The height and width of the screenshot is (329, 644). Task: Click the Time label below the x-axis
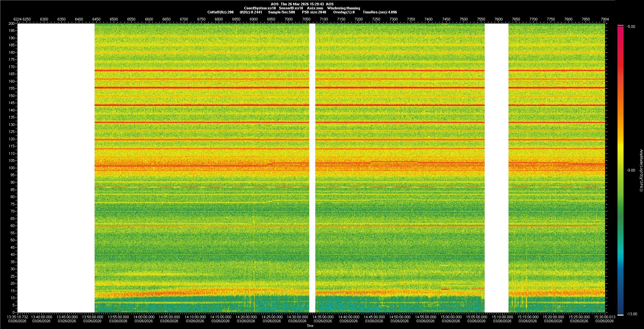[310, 326]
